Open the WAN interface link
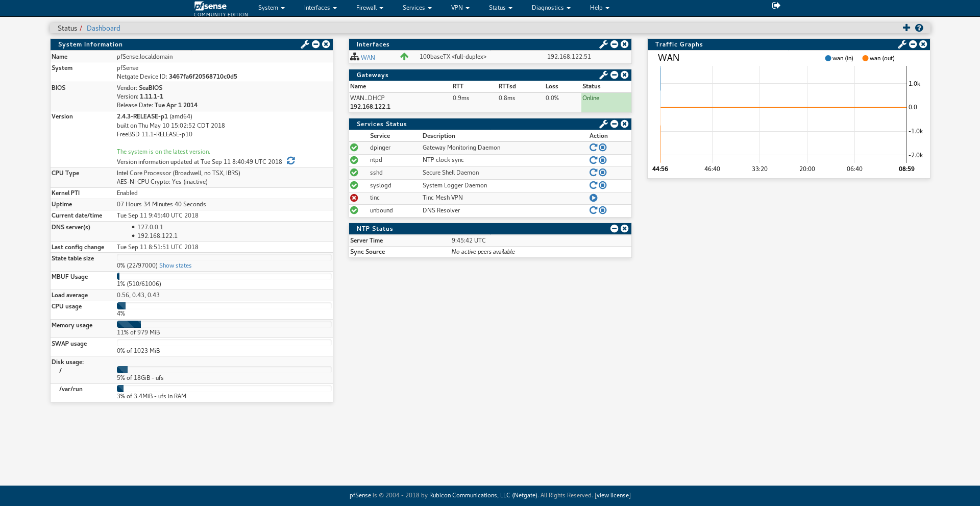The height and width of the screenshot is (506, 980). coord(368,58)
